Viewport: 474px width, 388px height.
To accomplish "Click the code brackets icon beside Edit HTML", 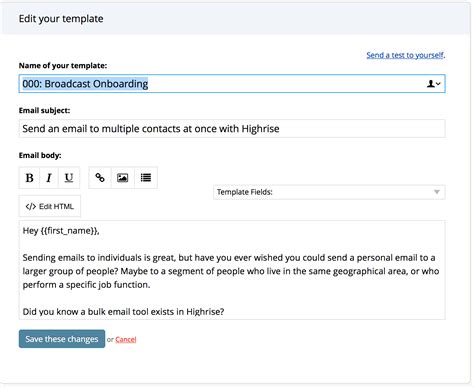I will tap(31, 206).
